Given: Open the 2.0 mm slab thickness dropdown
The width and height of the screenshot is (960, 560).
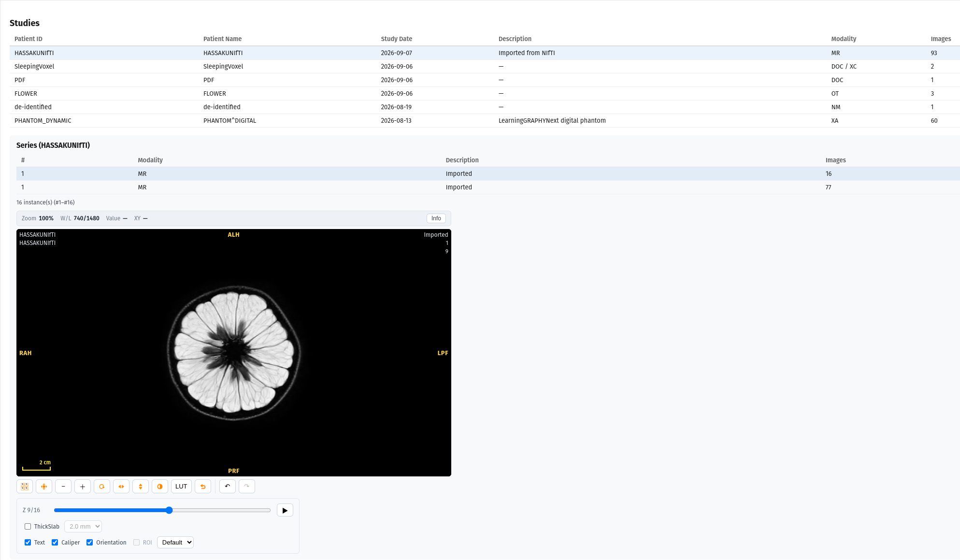Looking at the screenshot, I should [83, 527].
